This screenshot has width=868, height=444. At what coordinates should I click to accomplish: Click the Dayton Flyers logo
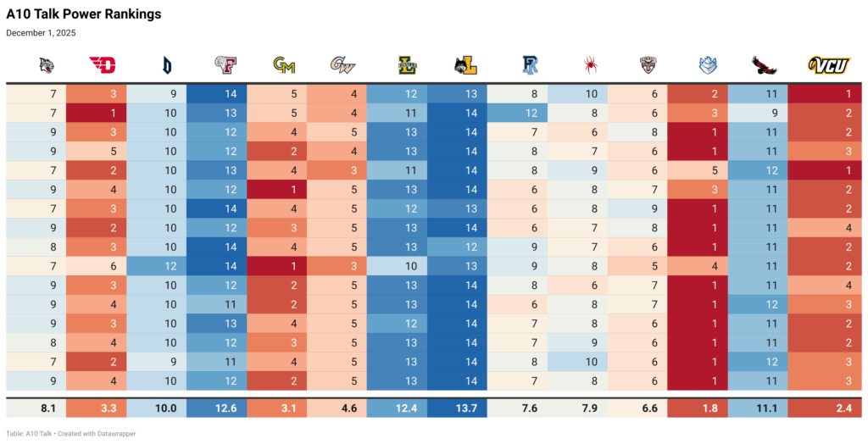coord(101,64)
